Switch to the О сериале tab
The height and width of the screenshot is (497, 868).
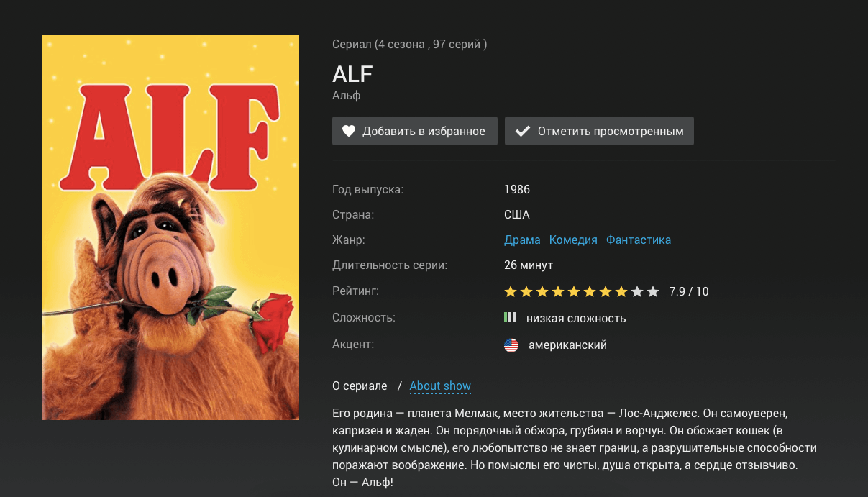click(360, 386)
